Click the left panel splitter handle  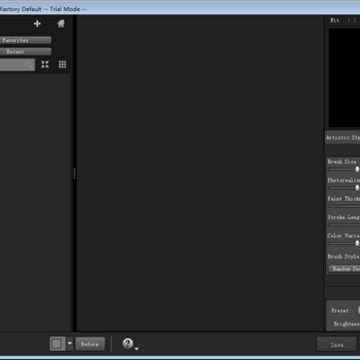[74, 173]
